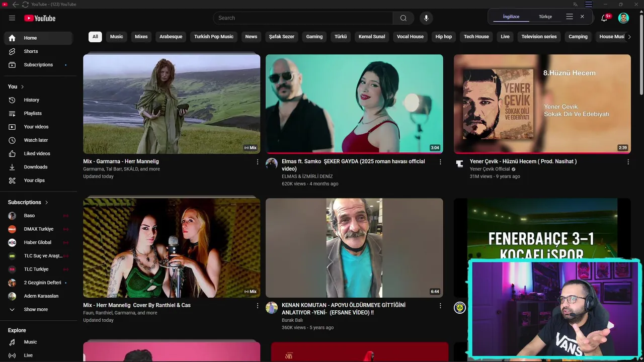The height and width of the screenshot is (362, 644).
Task: Open the ELMAS & İZMİRLİ DENİZ channel avatar
Action: [x=272, y=164]
